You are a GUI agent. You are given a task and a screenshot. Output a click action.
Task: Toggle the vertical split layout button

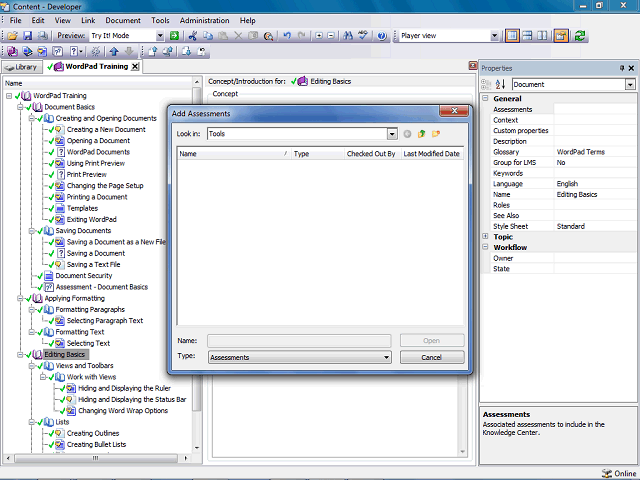point(542,36)
